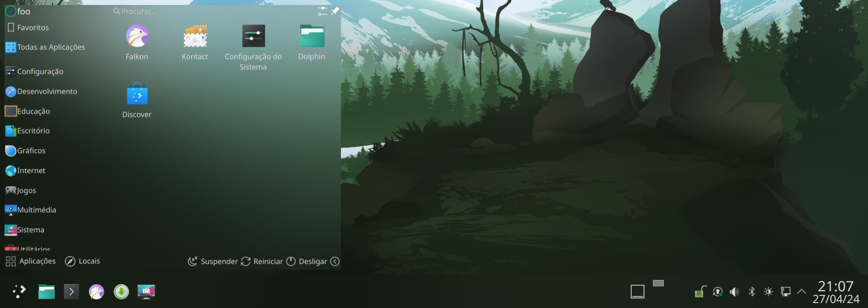Viewport: 868px width, 308px height.
Task: Open the Discover software center
Action: point(137,101)
